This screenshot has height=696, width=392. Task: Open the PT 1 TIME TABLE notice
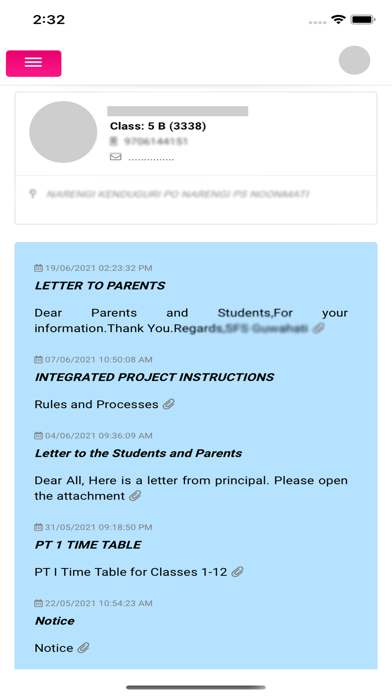tap(88, 545)
